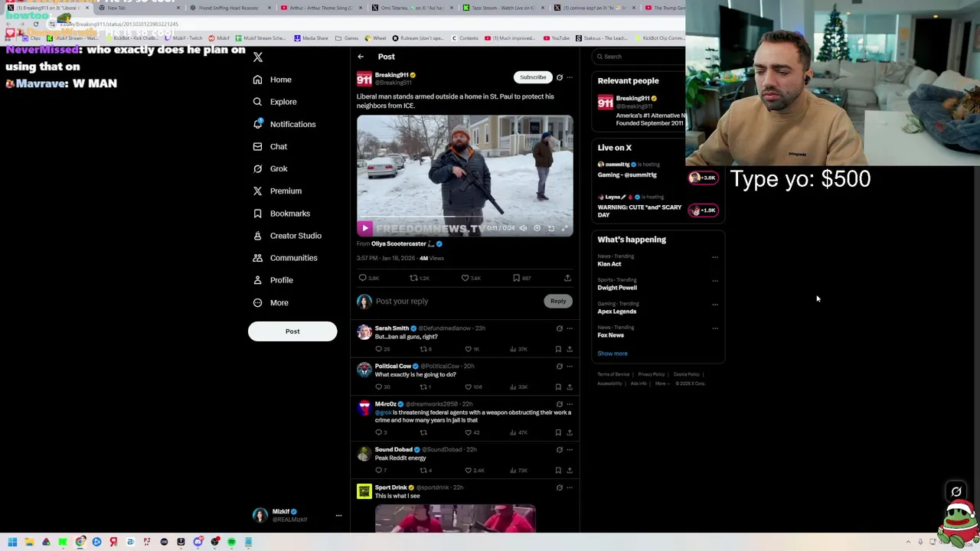
Task: Open more options on M4rc0z's reply
Action: click(570, 404)
